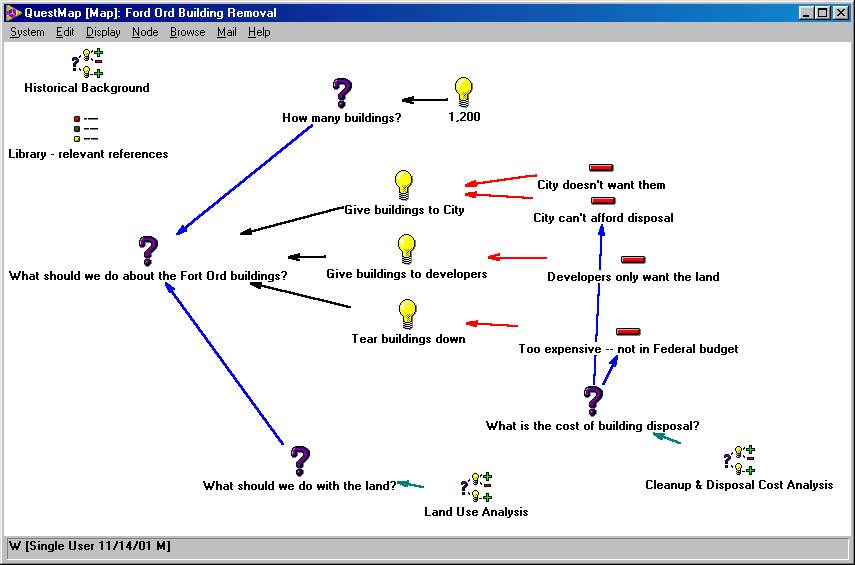
Task: Open the Edit menu
Action: 65,32
